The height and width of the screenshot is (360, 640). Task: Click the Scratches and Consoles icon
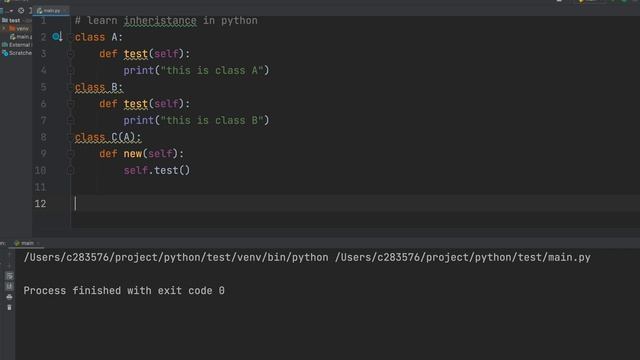5,53
